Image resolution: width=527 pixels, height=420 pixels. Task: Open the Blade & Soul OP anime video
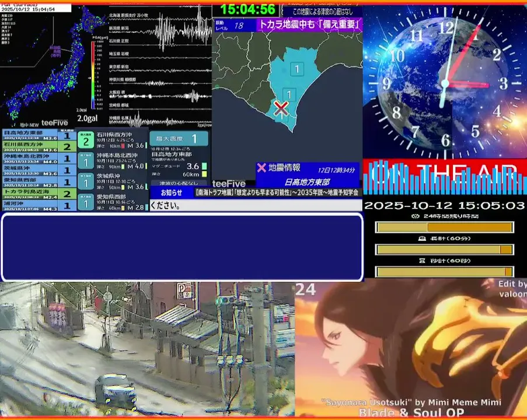pyautogui.click(x=411, y=348)
